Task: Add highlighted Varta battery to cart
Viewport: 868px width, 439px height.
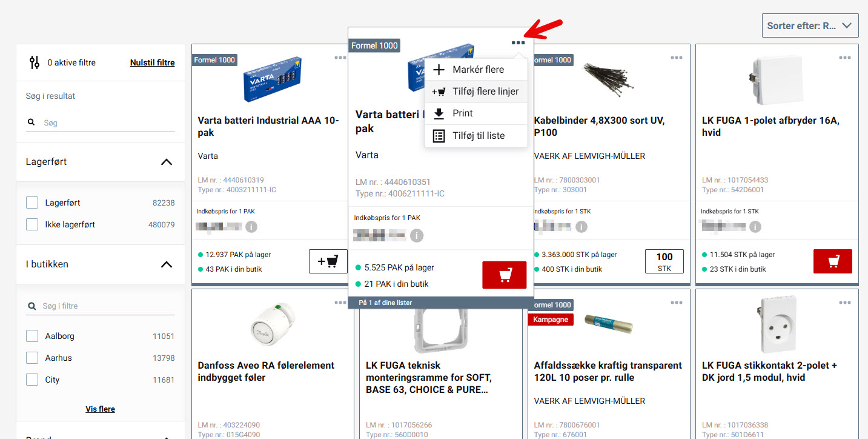Action: coord(504,275)
